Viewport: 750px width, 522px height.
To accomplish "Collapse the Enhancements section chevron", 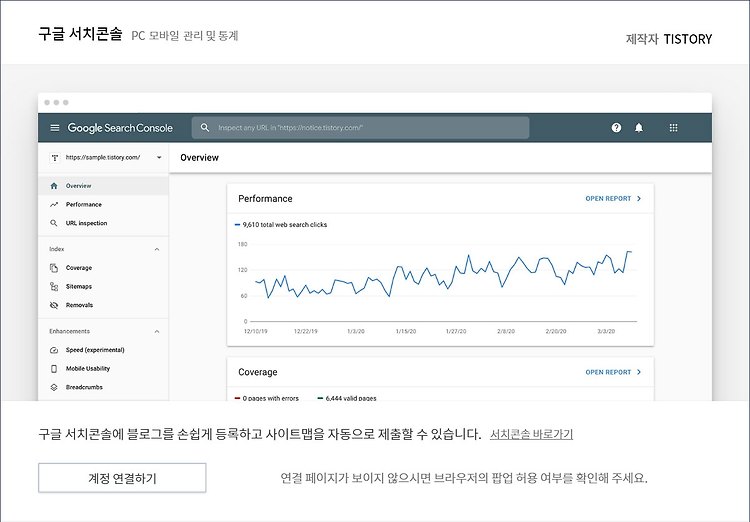I will coord(157,332).
